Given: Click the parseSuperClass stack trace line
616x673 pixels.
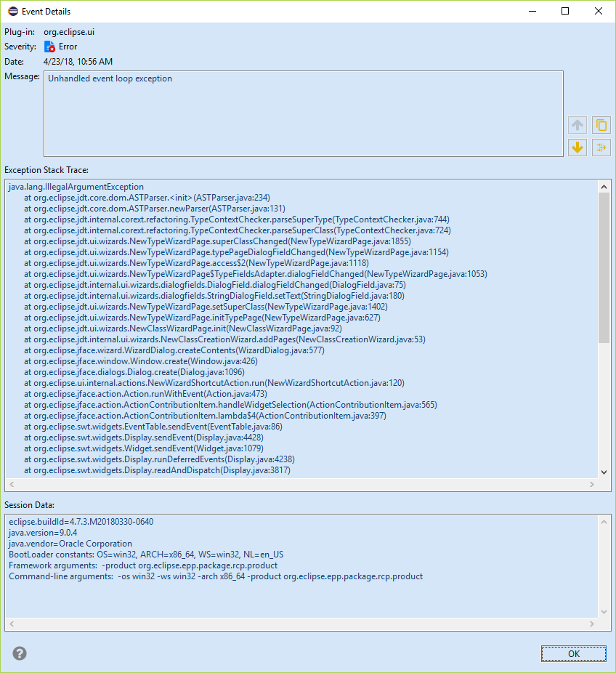Looking at the screenshot, I should pyautogui.click(x=238, y=230).
